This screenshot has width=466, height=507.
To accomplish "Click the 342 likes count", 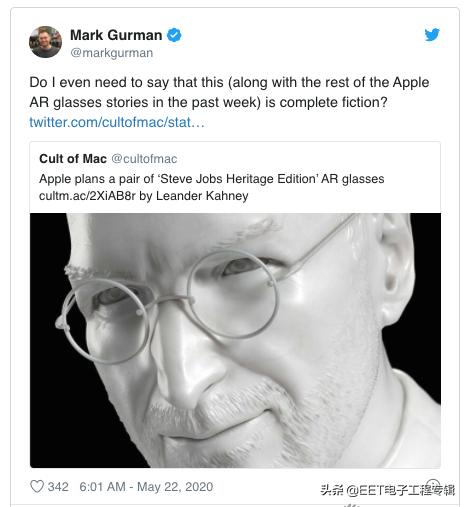I will point(58,487).
